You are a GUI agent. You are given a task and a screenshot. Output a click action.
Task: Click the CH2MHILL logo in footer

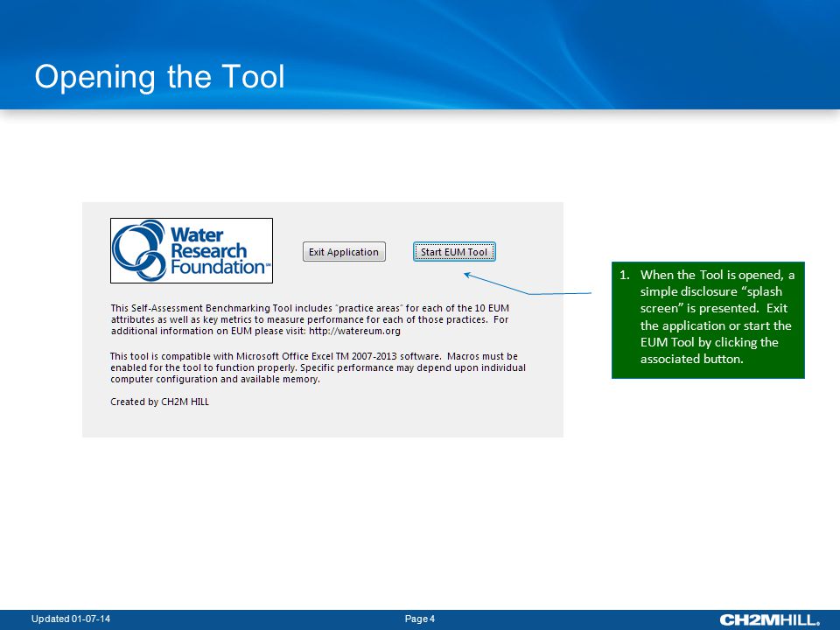pyautogui.click(x=769, y=619)
